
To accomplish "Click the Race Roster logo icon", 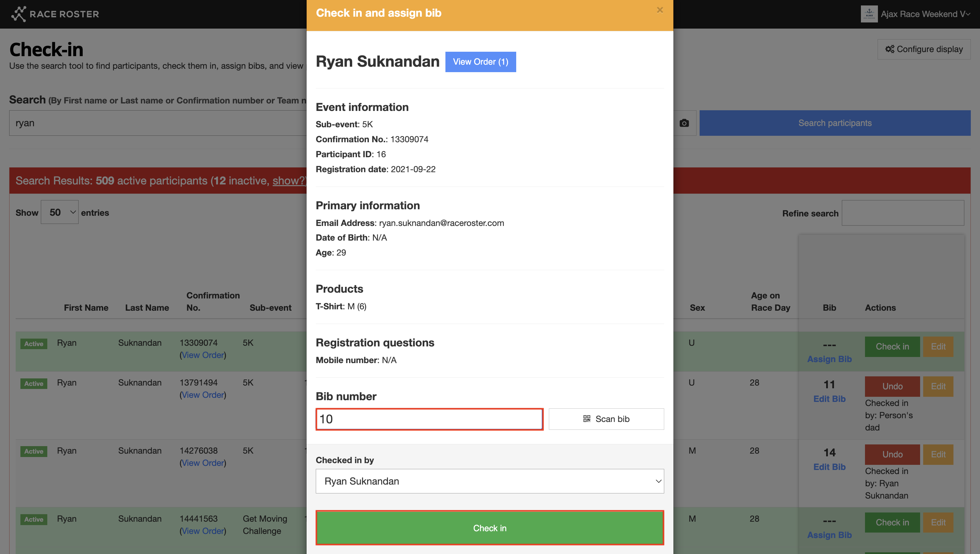I will [18, 14].
